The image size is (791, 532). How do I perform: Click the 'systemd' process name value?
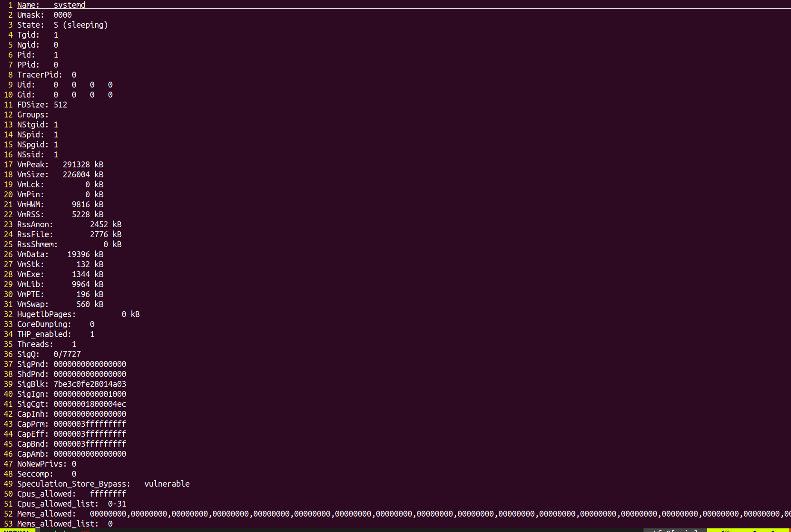pos(69,5)
